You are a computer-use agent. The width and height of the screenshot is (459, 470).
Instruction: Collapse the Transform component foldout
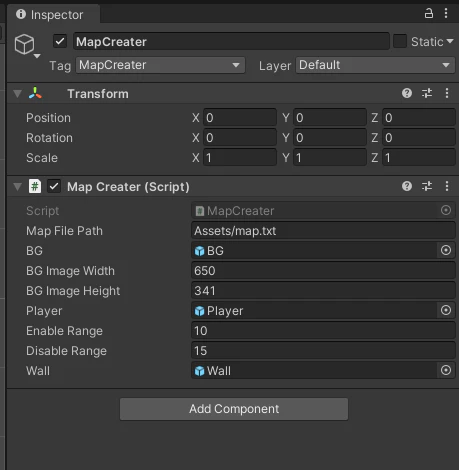[x=17, y=94]
